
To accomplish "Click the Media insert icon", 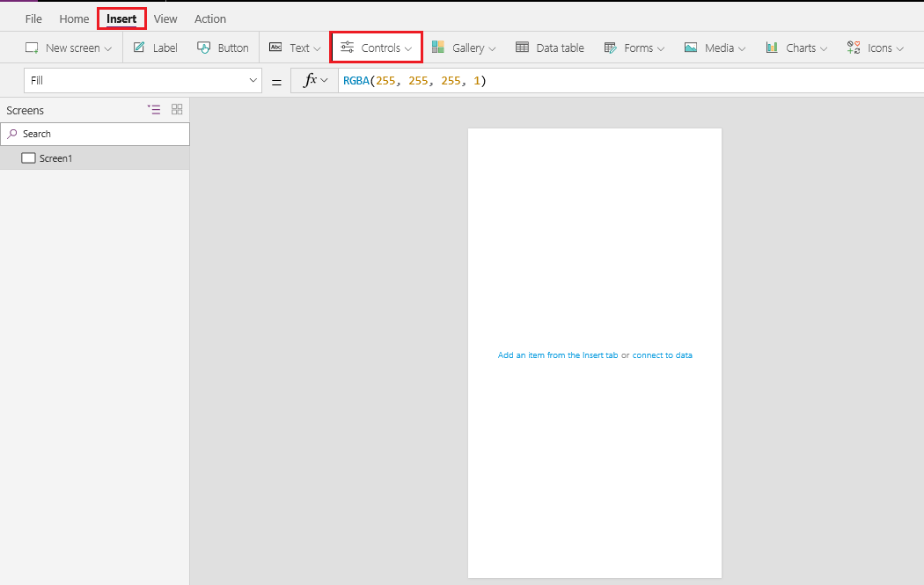I will tap(691, 47).
